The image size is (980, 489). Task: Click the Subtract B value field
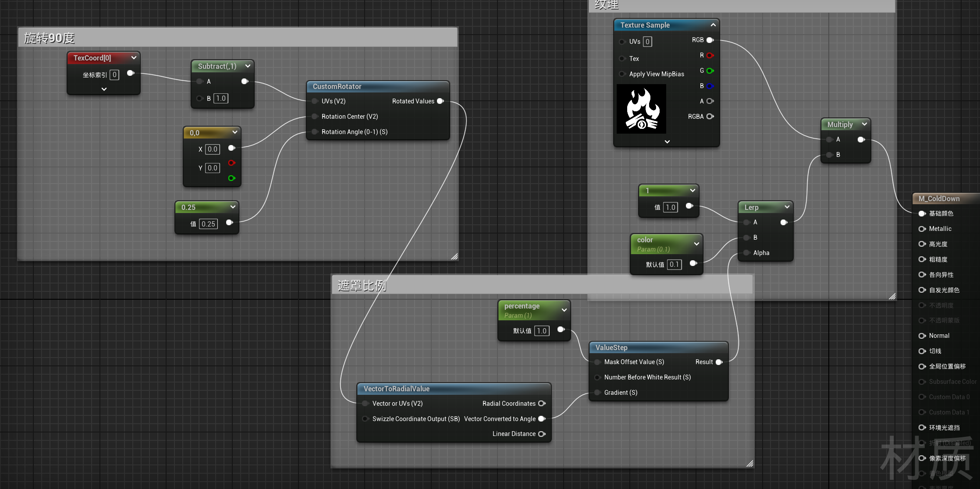(x=221, y=99)
